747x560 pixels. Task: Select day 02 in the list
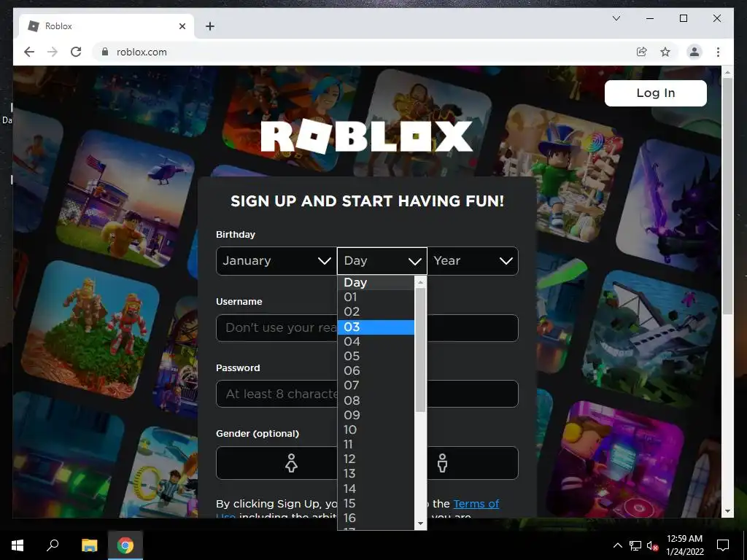[x=376, y=312]
